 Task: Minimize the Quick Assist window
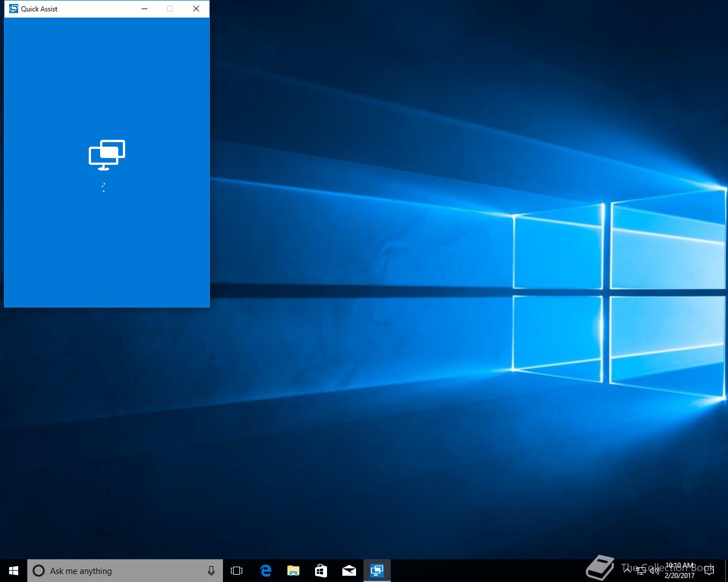(x=144, y=9)
